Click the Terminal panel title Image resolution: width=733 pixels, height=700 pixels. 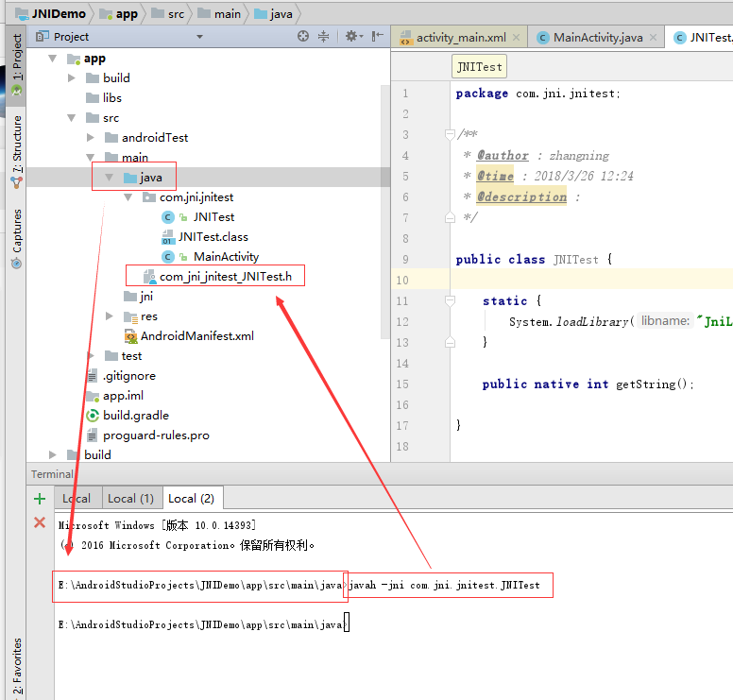click(x=52, y=474)
